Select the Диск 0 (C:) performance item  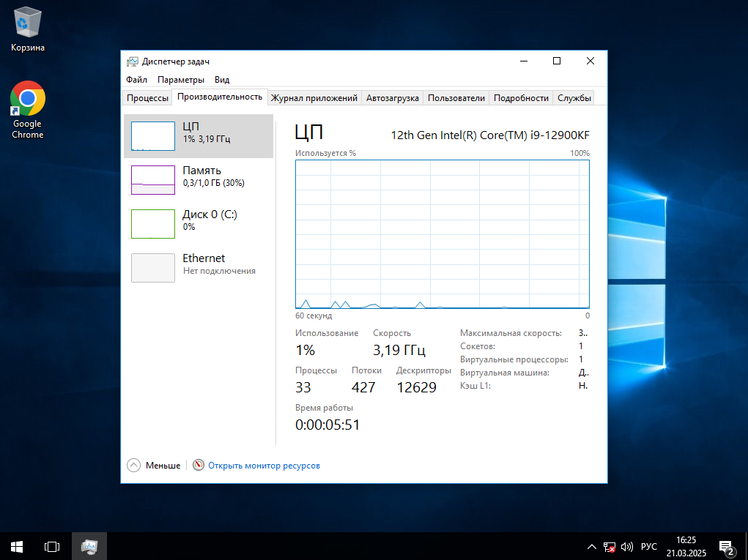coord(198,223)
